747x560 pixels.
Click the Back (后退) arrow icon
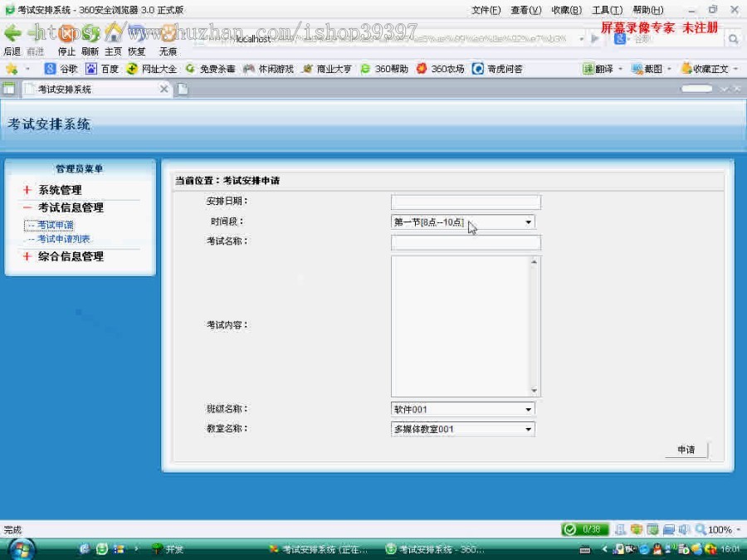[12, 33]
